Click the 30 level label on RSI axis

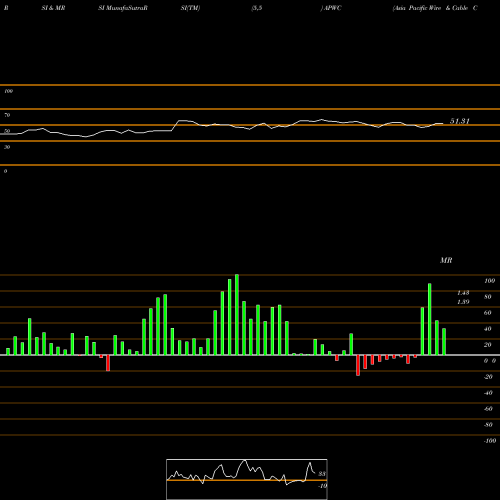[7, 147]
